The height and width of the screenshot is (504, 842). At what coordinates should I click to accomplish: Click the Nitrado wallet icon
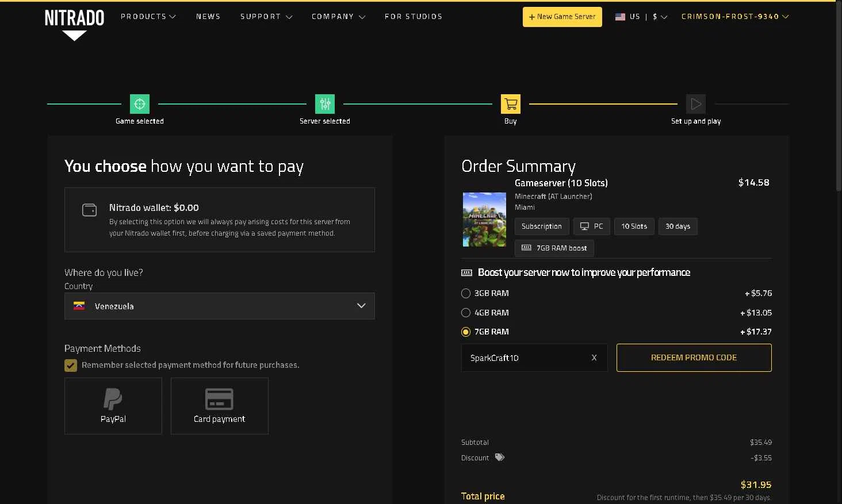tap(89, 210)
